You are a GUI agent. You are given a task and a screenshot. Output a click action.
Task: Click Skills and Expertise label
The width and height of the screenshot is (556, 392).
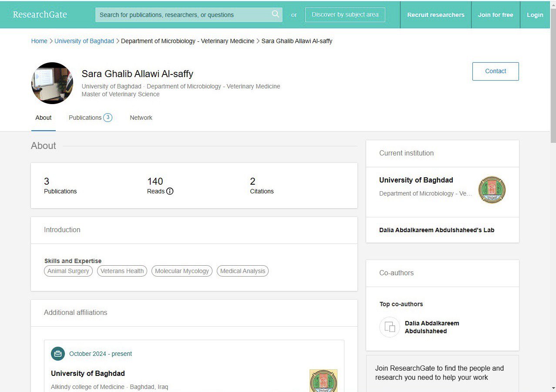tap(73, 261)
